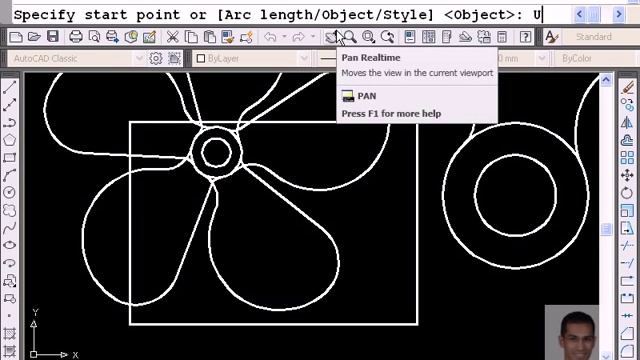Image resolution: width=640 pixels, height=360 pixels.
Task: Click the Copy to clipboard toolbar icon
Action: pos(191,37)
